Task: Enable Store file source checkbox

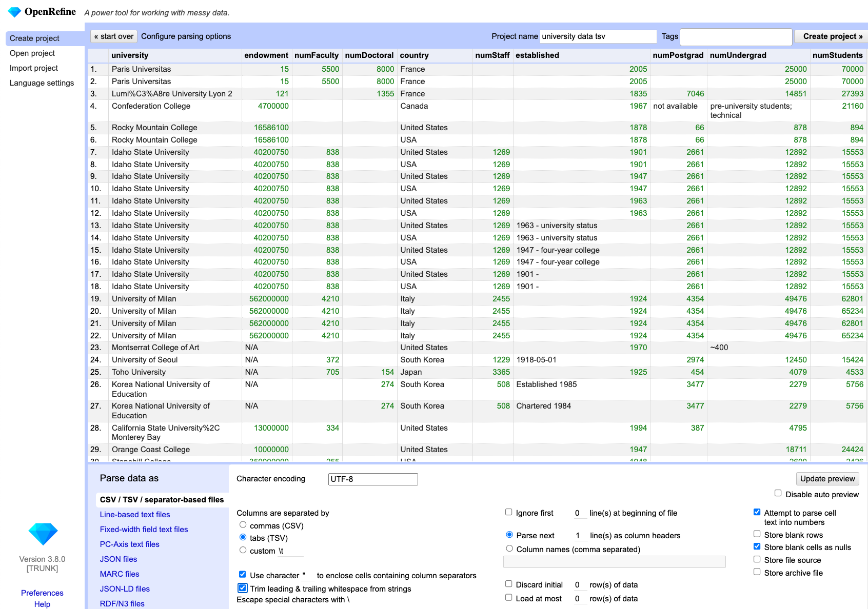Action: point(757,559)
